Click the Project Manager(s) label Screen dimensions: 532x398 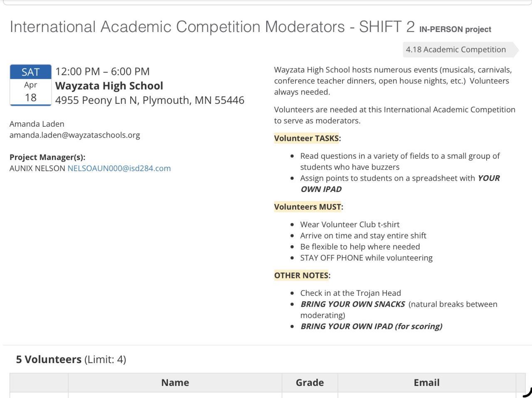pos(47,157)
